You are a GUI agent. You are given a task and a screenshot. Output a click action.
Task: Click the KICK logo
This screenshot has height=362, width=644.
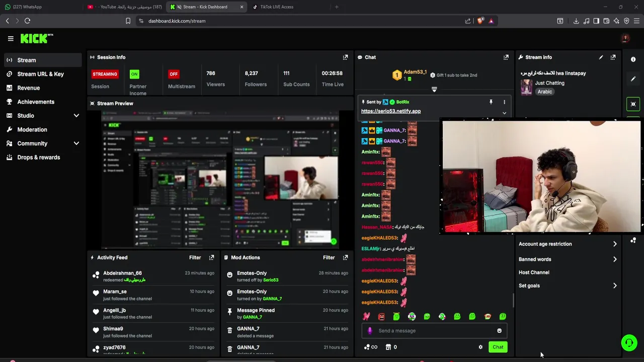(x=37, y=38)
